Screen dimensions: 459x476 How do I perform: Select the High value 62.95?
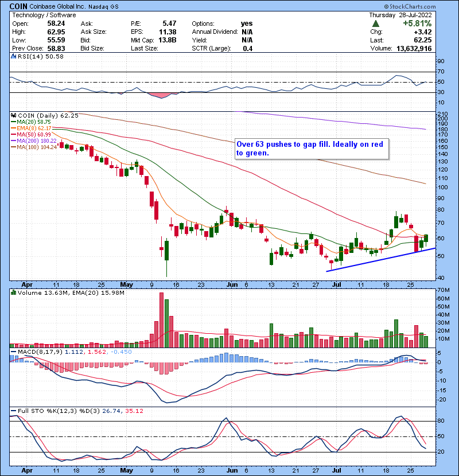[56, 32]
